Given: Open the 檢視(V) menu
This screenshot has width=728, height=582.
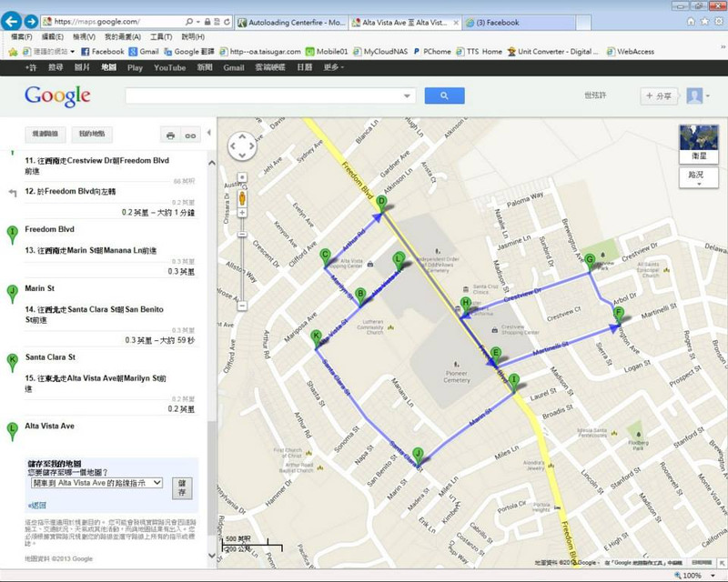Looking at the screenshot, I should click(84, 36).
